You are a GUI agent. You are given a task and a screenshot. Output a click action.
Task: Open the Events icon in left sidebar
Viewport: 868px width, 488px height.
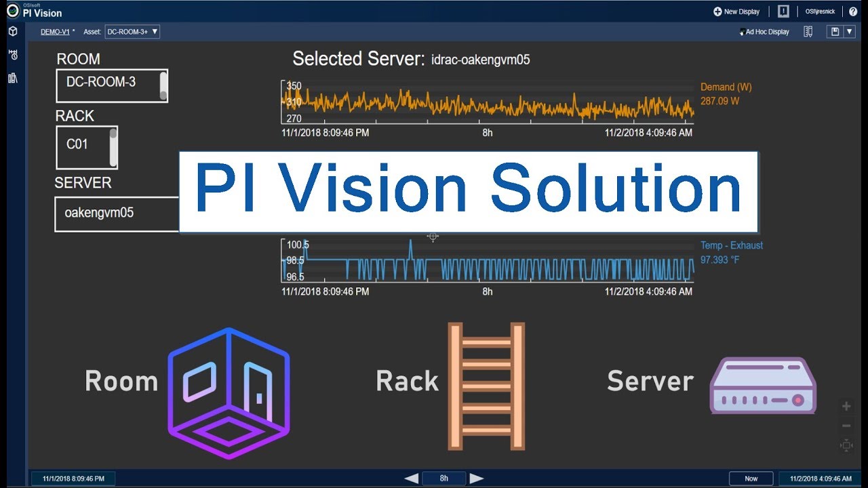[x=12, y=55]
